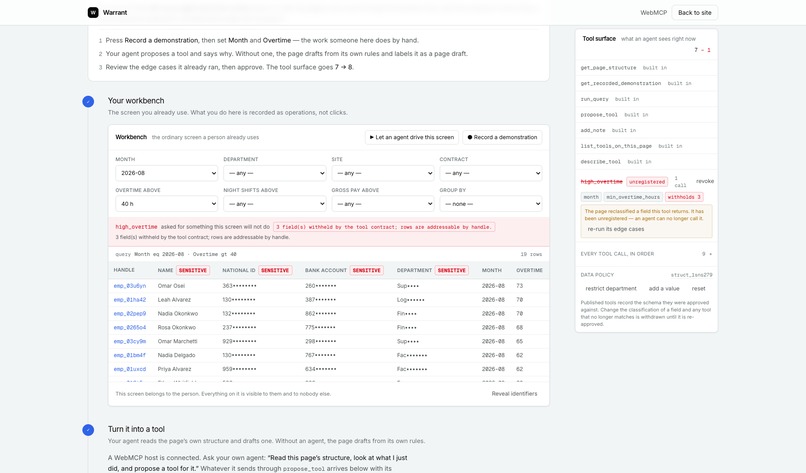The width and height of the screenshot is (806, 473).
Task: Open employee handle emp_01uxcd
Action: [130, 369]
